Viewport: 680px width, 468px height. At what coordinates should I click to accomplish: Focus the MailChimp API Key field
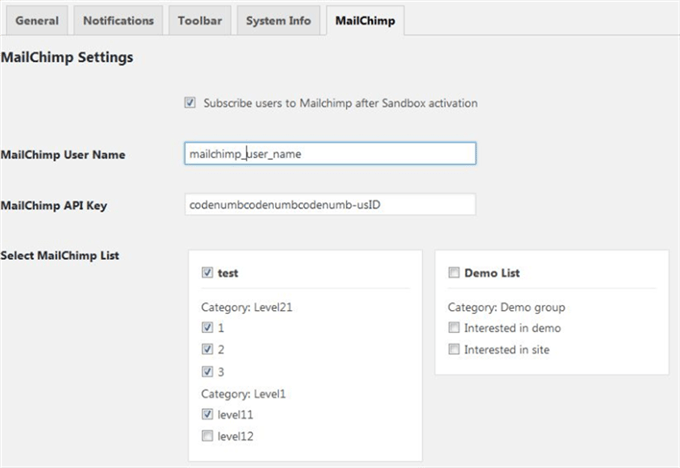(x=330, y=204)
